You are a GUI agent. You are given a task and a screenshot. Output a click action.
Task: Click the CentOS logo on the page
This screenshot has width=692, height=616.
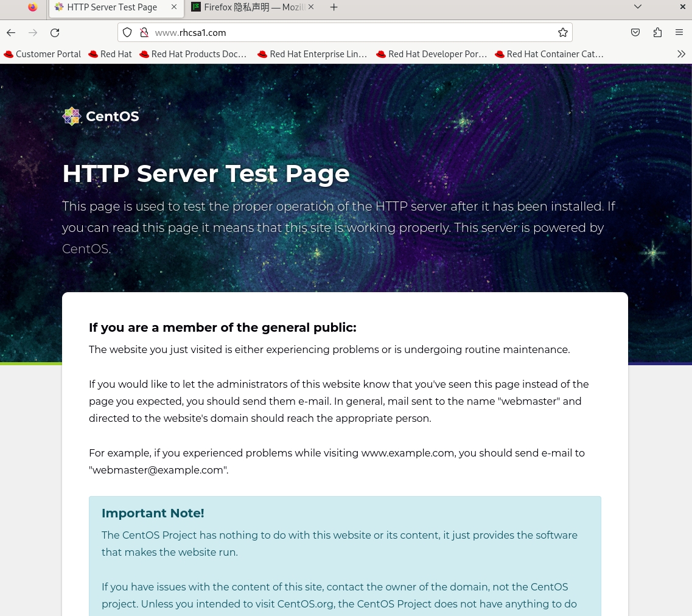coord(100,116)
